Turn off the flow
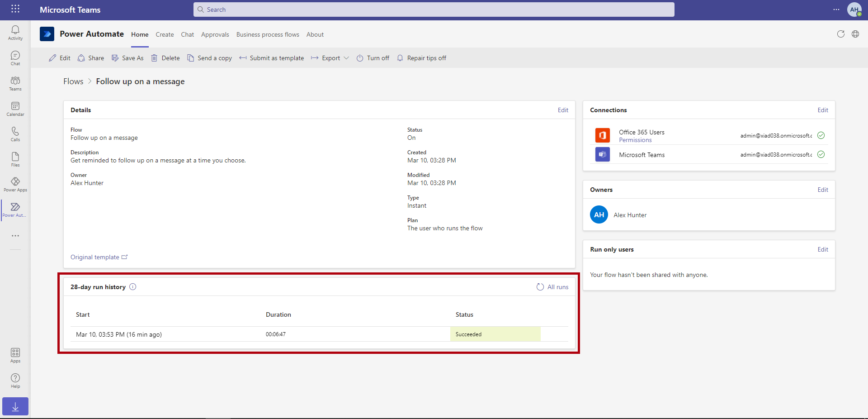 pyautogui.click(x=373, y=58)
